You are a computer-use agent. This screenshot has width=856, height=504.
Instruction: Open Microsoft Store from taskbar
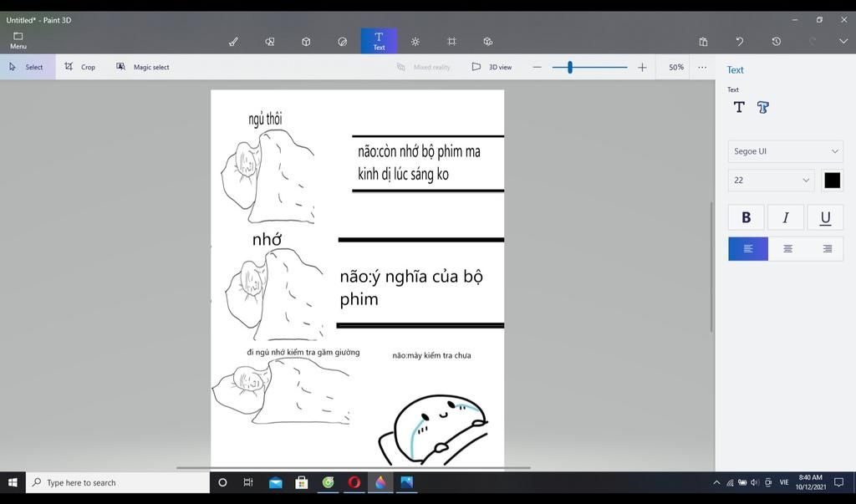pos(301,482)
